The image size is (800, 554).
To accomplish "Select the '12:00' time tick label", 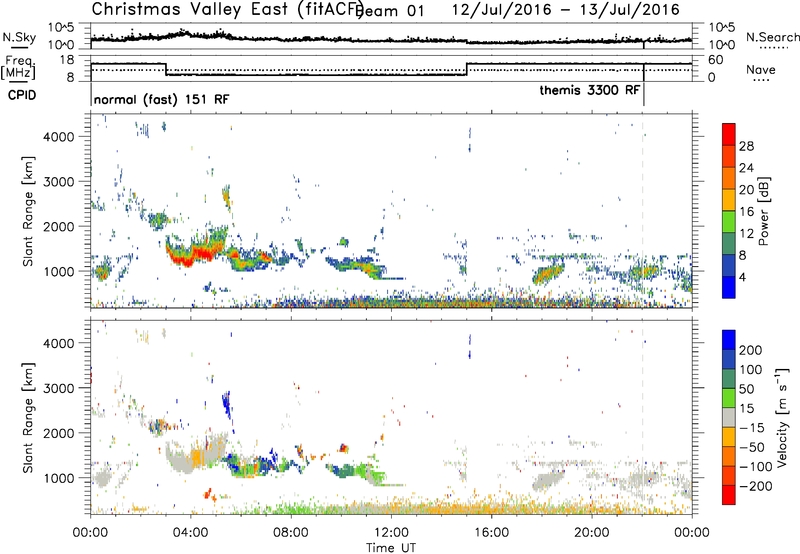I will pyautogui.click(x=391, y=532).
